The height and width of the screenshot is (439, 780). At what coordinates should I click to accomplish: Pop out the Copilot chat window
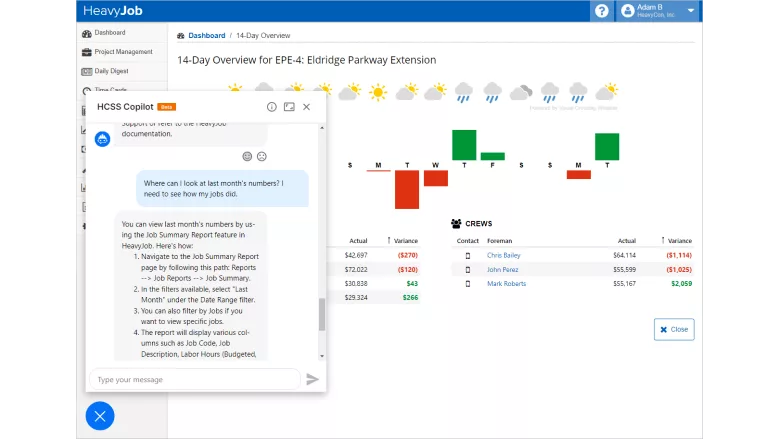(289, 107)
